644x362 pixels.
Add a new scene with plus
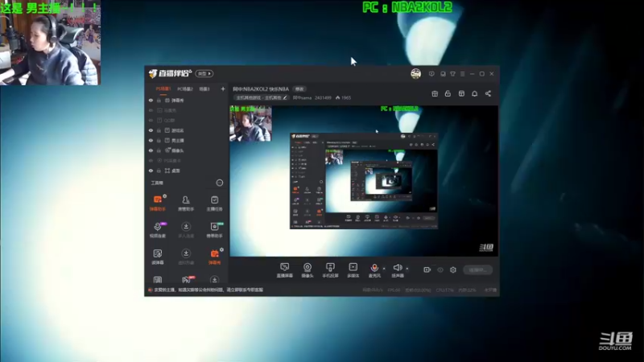(223, 88)
